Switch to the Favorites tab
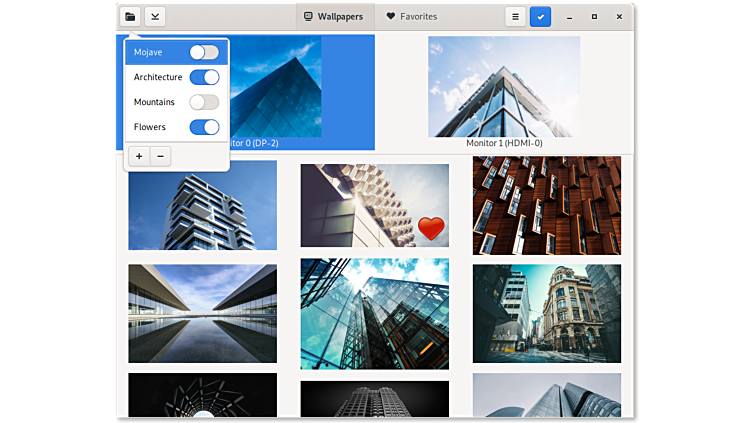This screenshot has height=423, width=752. (x=411, y=17)
